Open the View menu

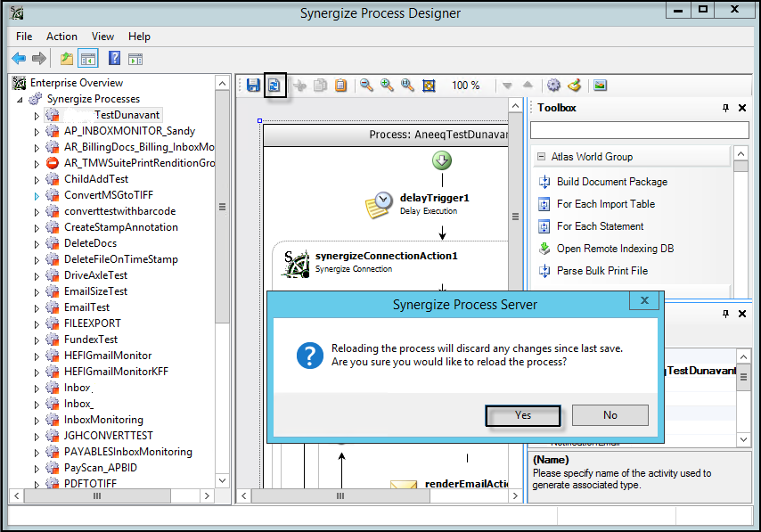point(102,37)
